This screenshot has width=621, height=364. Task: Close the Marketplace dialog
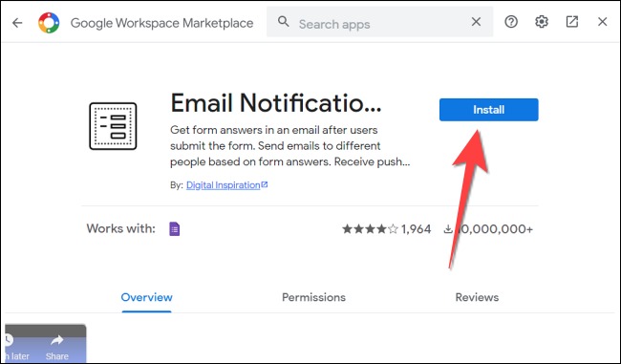point(603,22)
